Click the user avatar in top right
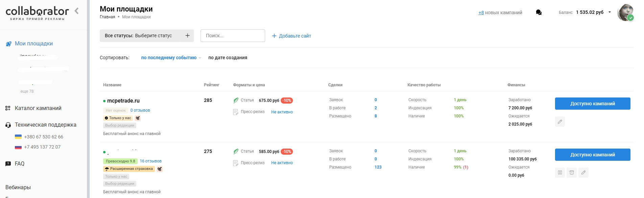The height and width of the screenshot is (198, 644). (625, 13)
